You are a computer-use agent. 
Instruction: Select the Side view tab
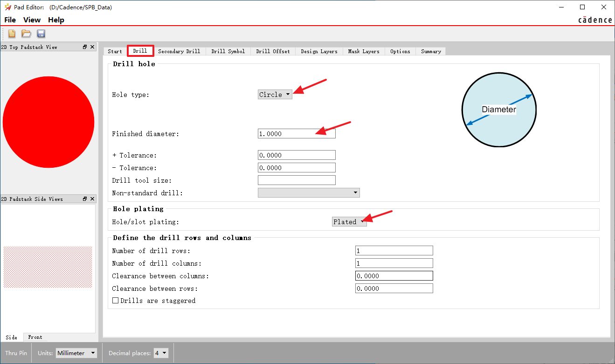point(12,337)
